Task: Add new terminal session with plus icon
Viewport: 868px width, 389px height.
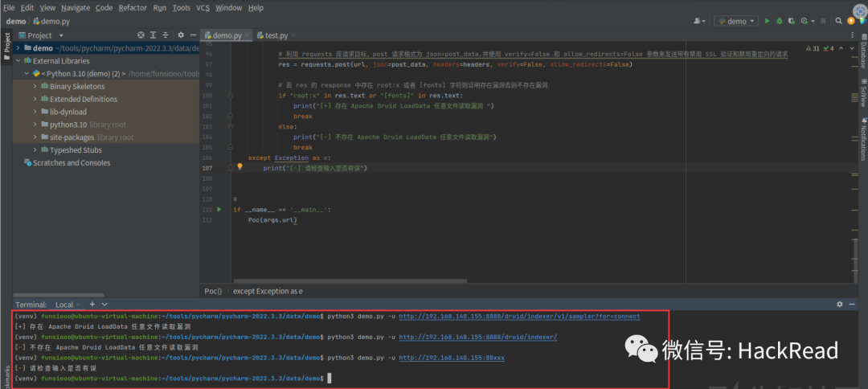Action: [x=92, y=305]
